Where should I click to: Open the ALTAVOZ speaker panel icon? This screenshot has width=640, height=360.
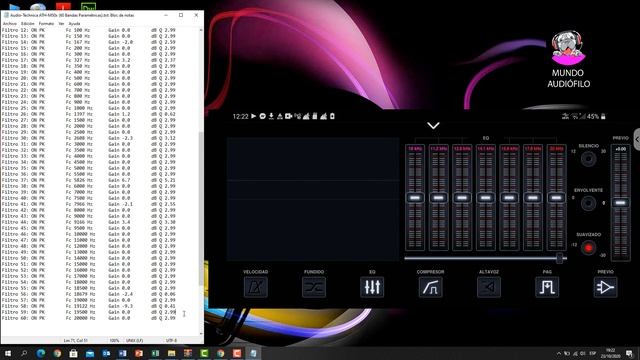tap(489, 287)
